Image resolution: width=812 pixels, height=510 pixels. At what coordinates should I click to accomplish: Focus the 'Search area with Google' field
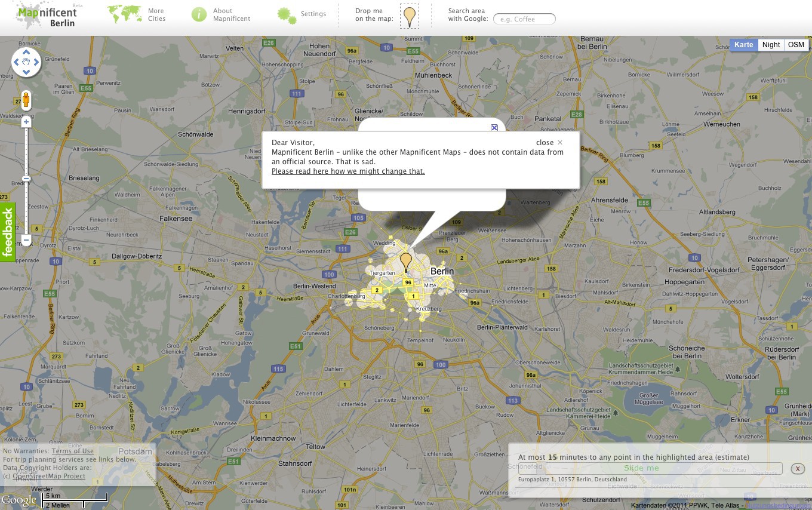(524, 19)
